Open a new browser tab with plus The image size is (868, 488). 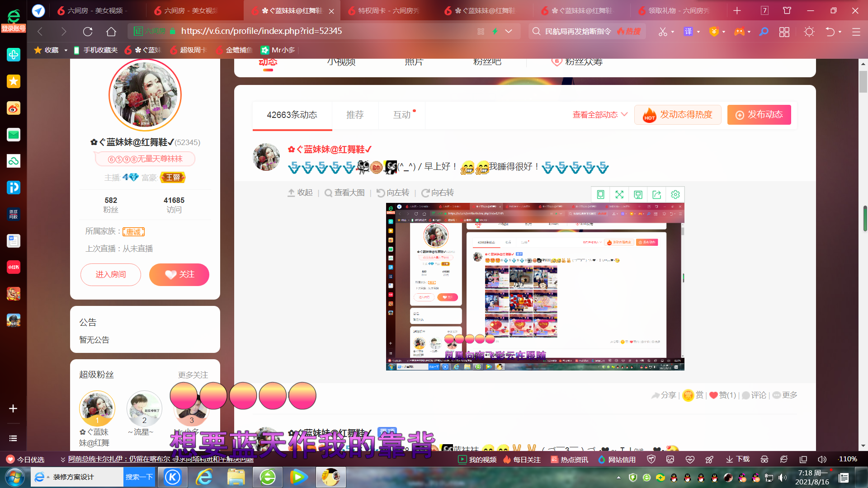coord(737,10)
